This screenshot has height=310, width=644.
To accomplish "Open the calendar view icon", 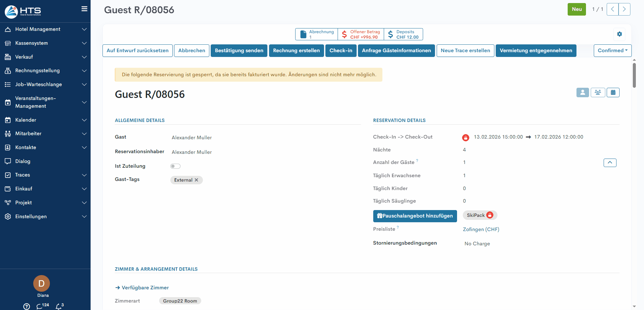I will click(613, 92).
